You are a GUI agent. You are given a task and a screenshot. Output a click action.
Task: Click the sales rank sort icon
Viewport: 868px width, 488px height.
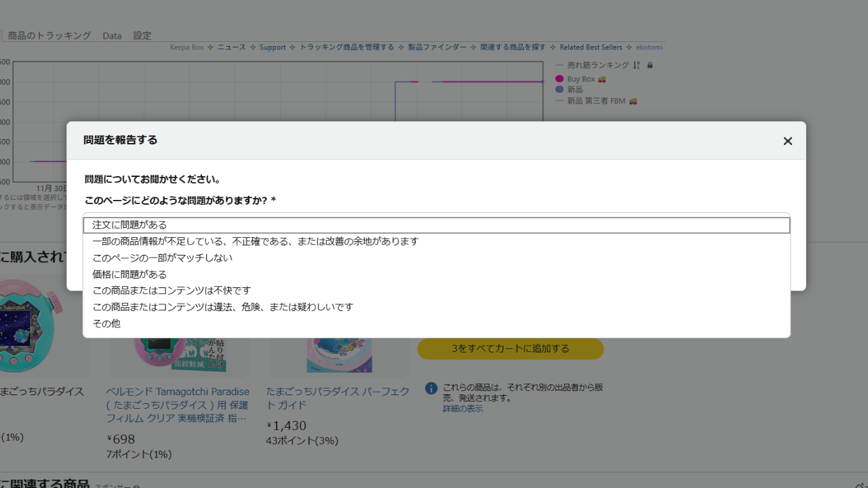click(x=636, y=66)
